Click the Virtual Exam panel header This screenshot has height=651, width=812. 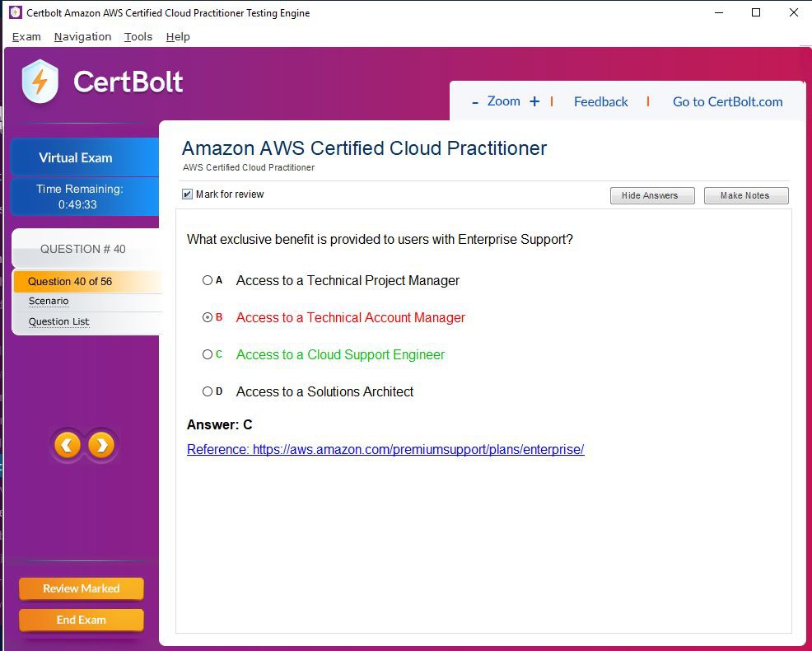pyautogui.click(x=84, y=157)
